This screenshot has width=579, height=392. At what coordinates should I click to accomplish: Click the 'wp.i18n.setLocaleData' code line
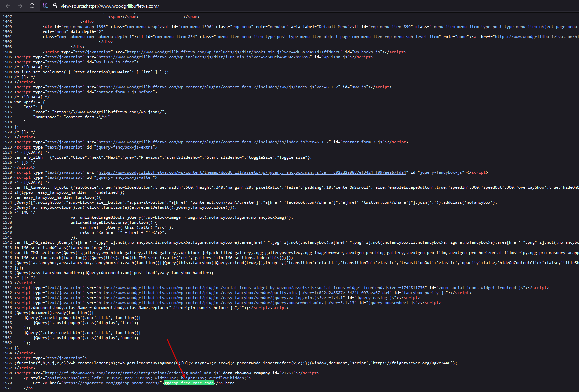[x=92, y=72]
